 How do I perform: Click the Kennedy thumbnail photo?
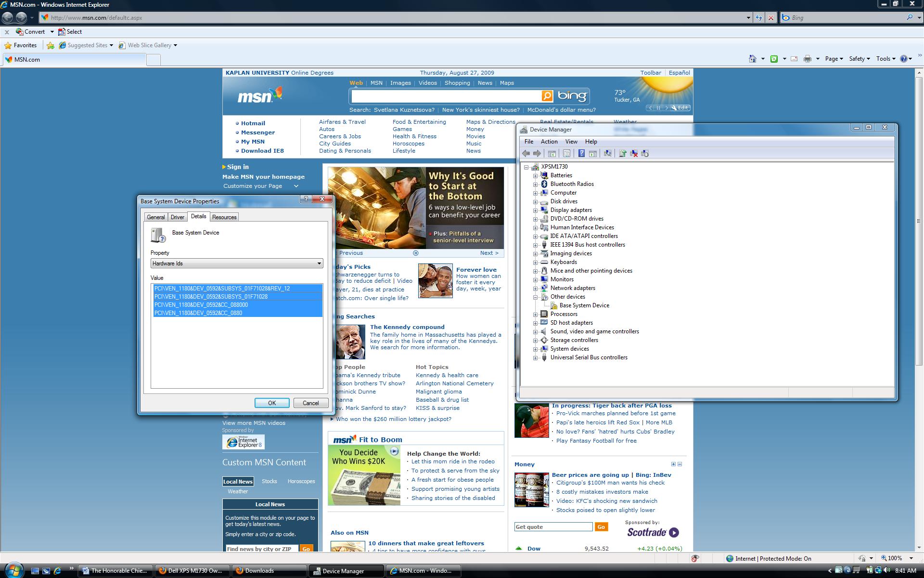[350, 342]
